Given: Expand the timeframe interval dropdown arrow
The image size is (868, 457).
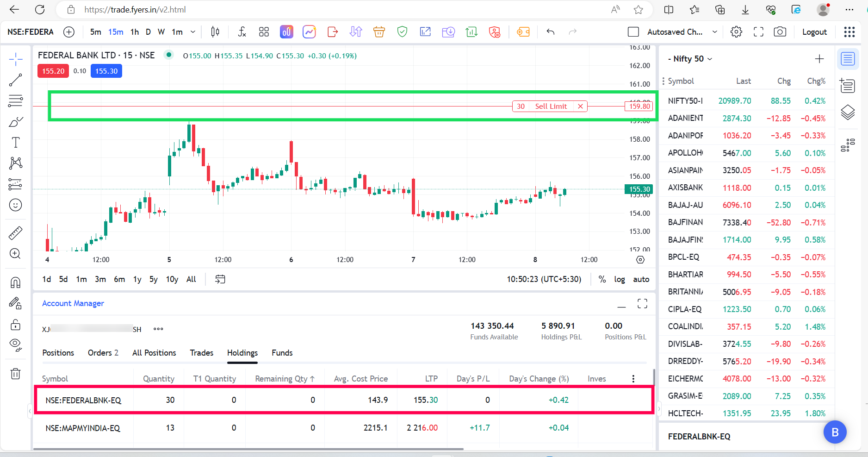Looking at the screenshot, I should 193,32.
